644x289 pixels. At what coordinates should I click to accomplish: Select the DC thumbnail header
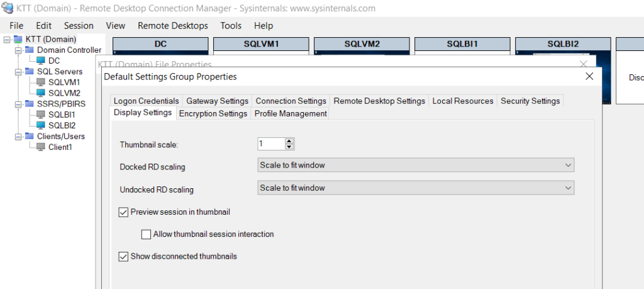click(x=160, y=44)
